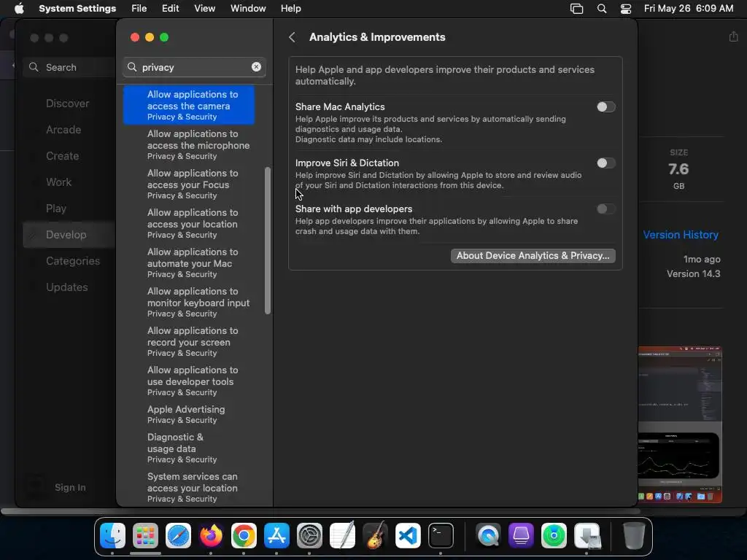Launch Firefox from the Dock
Screen dimensions: 747x560
211,536
